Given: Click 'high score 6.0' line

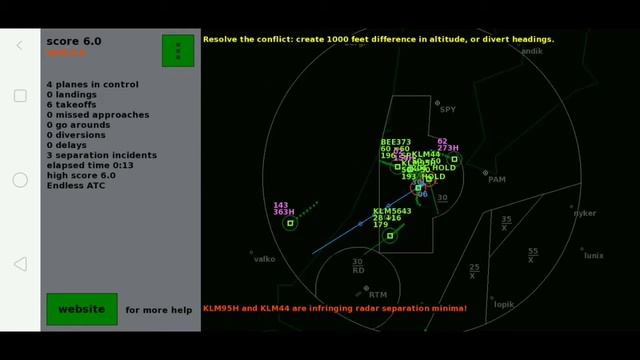Looking at the screenshot, I should pyautogui.click(x=81, y=176).
